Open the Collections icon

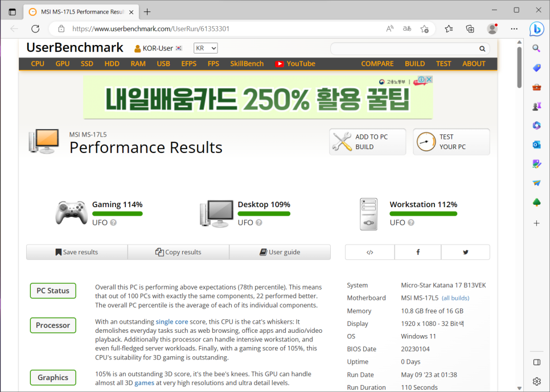[x=470, y=29]
